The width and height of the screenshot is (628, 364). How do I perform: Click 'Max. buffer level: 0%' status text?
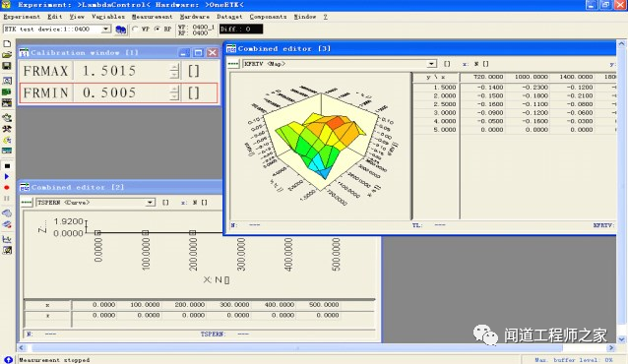tap(574, 360)
